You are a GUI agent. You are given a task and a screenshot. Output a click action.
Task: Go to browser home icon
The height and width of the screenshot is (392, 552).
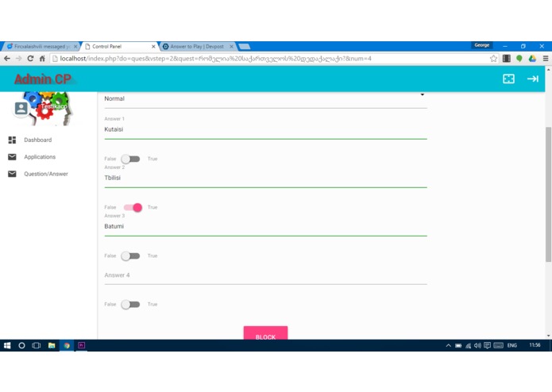click(x=42, y=59)
